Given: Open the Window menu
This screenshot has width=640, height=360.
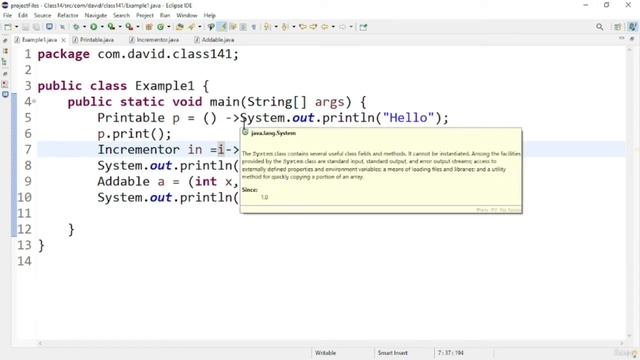Looking at the screenshot, I should pos(187,15).
